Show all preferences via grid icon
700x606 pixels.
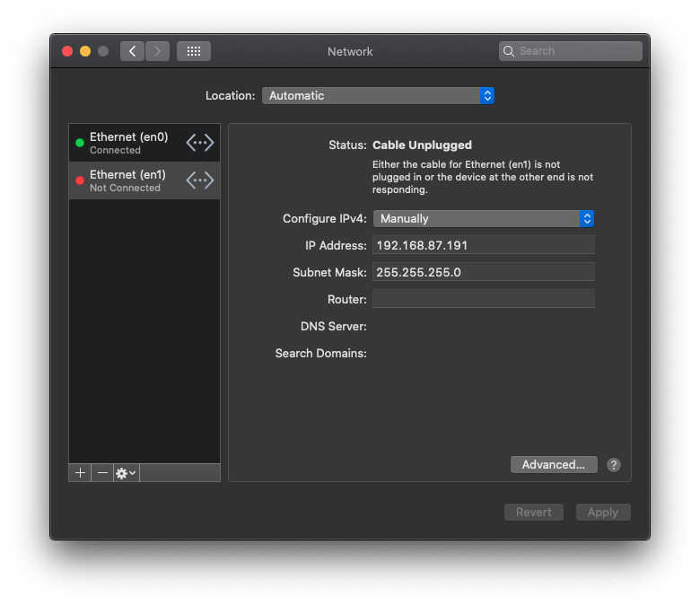click(194, 51)
